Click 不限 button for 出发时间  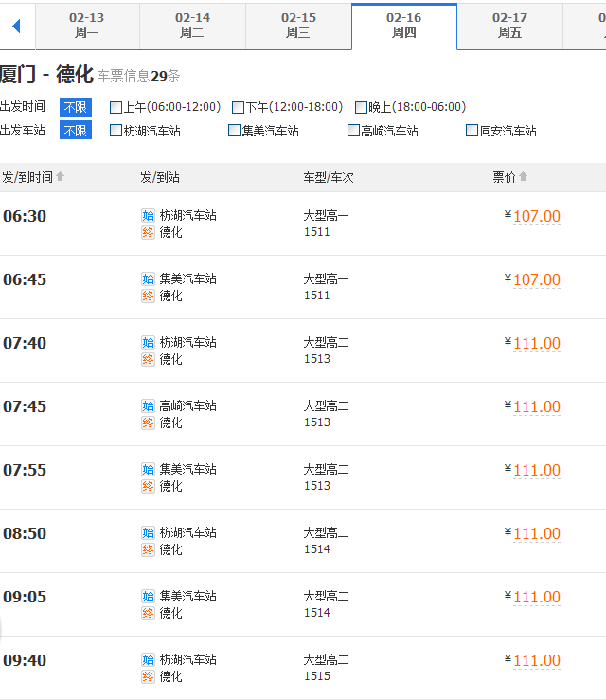click(x=76, y=107)
